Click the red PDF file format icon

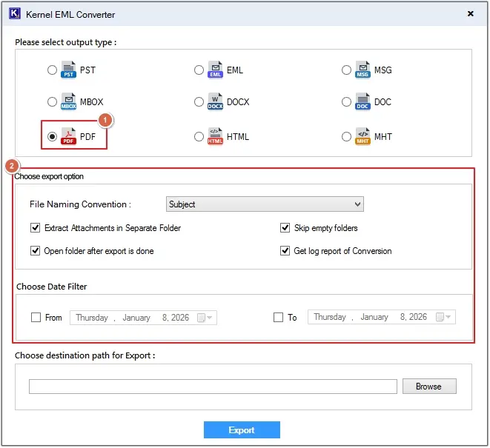(x=68, y=136)
